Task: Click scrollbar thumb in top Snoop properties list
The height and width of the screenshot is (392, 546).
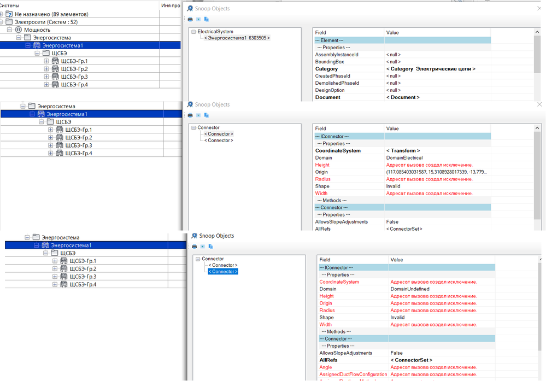Action: [x=537, y=54]
